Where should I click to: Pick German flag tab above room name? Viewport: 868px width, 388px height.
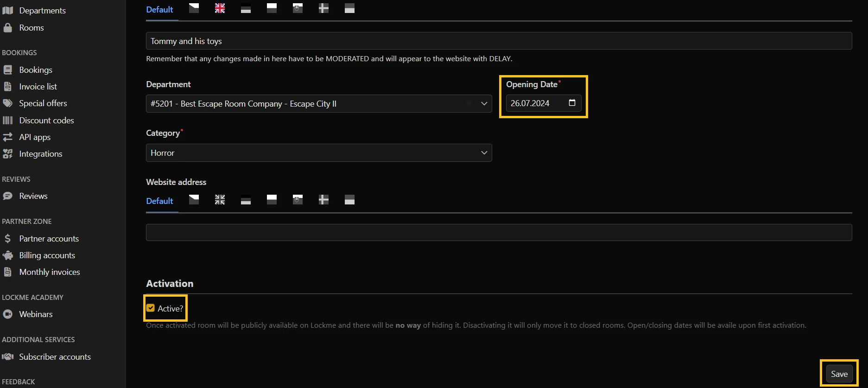[246, 8]
